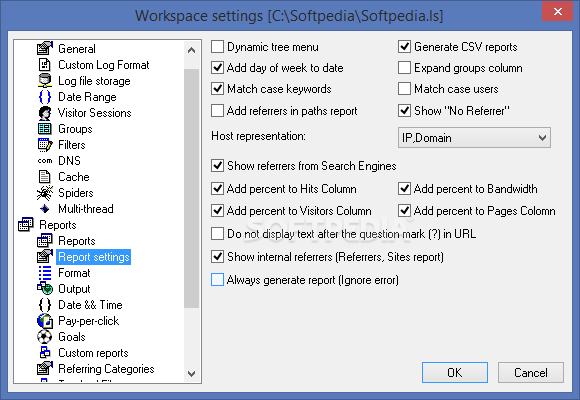Screen dimensions: 580x400
Task: Uncheck Add day of week to date
Action: tap(218, 68)
